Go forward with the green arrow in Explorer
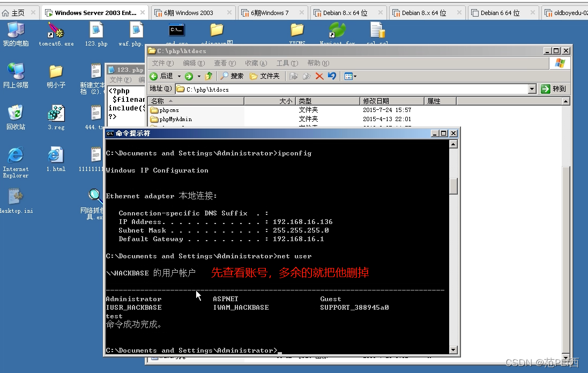This screenshot has height=373, width=588. (189, 76)
